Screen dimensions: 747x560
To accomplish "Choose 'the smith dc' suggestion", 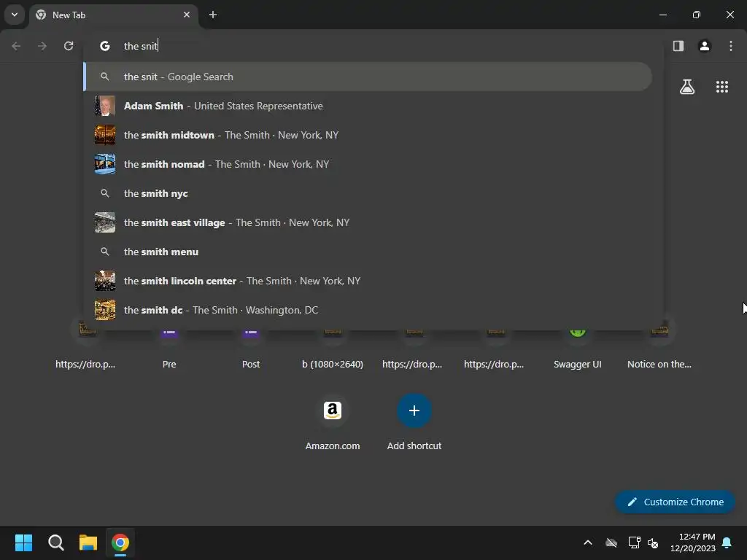I will (368, 310).
